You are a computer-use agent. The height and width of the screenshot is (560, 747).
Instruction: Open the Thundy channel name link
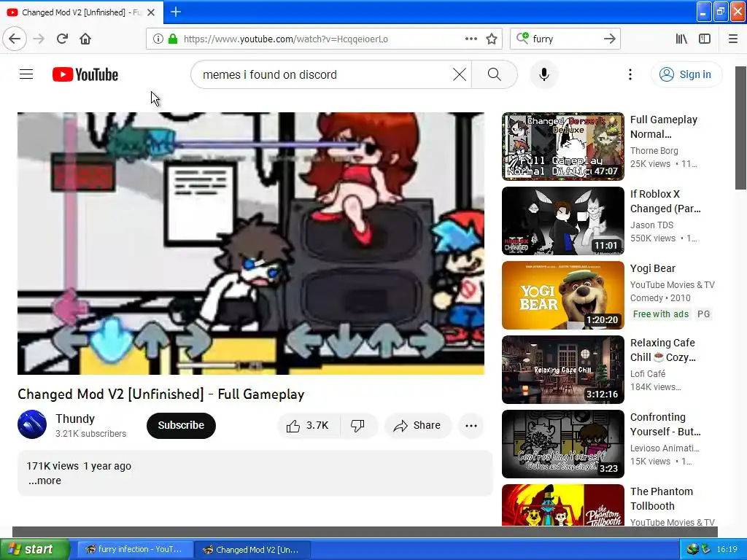coord(75,419)
